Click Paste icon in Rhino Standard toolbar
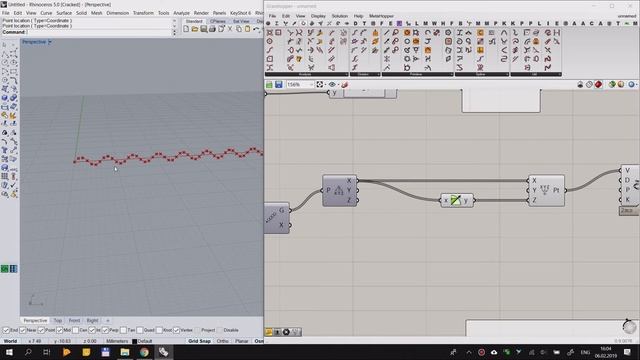Screen dimensions: 640x360 click(x=247, y=29)
